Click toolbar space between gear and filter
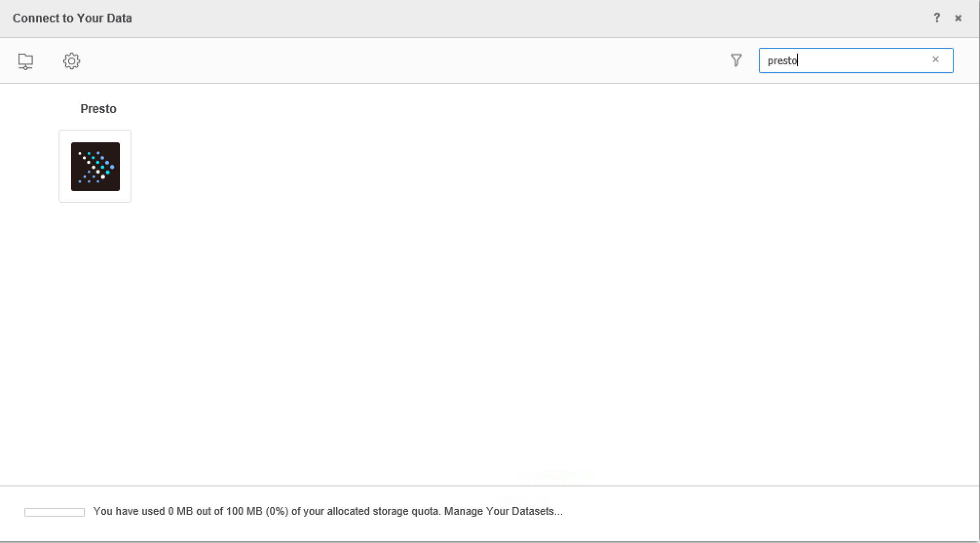 point(390,61)
